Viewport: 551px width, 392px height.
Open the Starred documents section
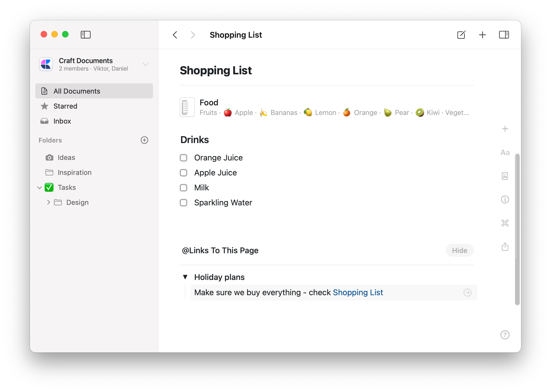[x=65, y=106]
